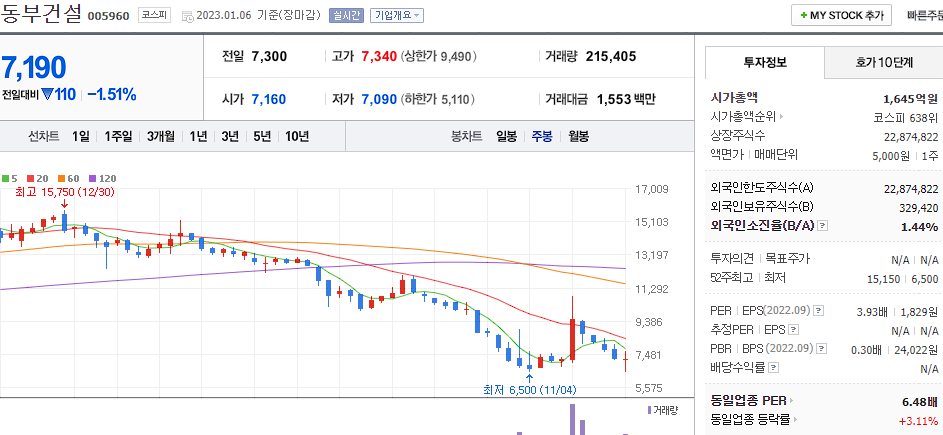Click the 저가 value 7,090
The width and height of the screenshot is (943, 435).
click(x=379, y=99)
